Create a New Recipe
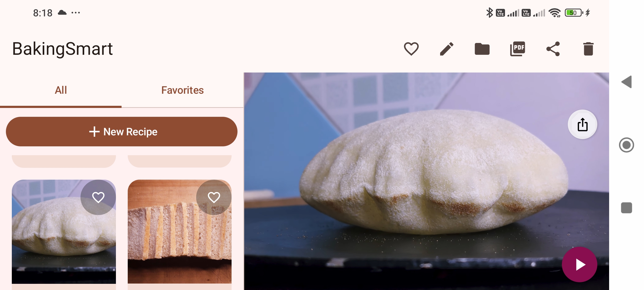 pyautogui.click(x=122, y=132)
